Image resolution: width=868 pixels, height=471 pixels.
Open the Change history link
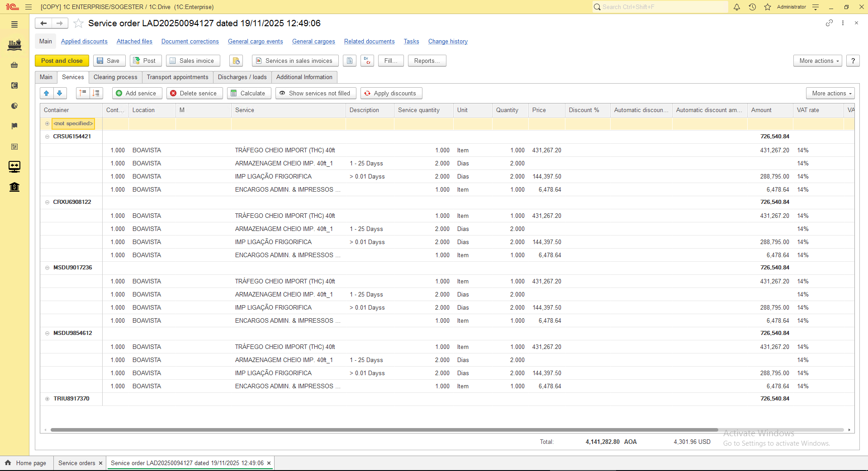[448, 42]
